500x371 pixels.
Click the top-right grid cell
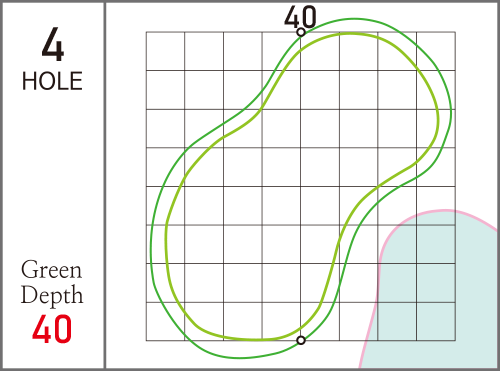click(x=436, y=51)
